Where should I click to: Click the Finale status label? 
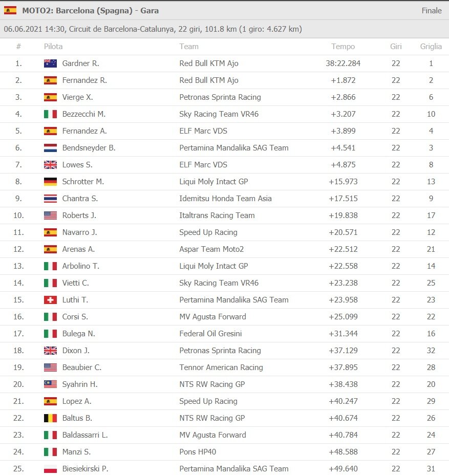[432, 10]
